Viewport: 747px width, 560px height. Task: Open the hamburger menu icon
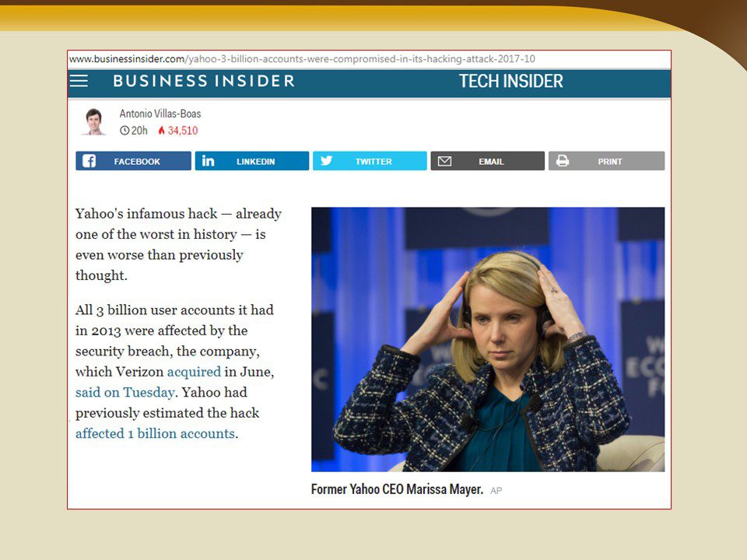79,81
